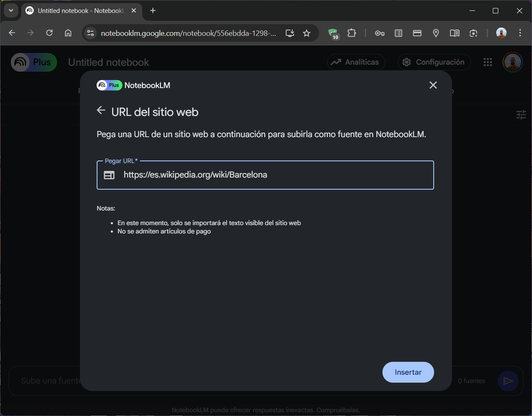Go back in browser history

(x=12, y=33)
